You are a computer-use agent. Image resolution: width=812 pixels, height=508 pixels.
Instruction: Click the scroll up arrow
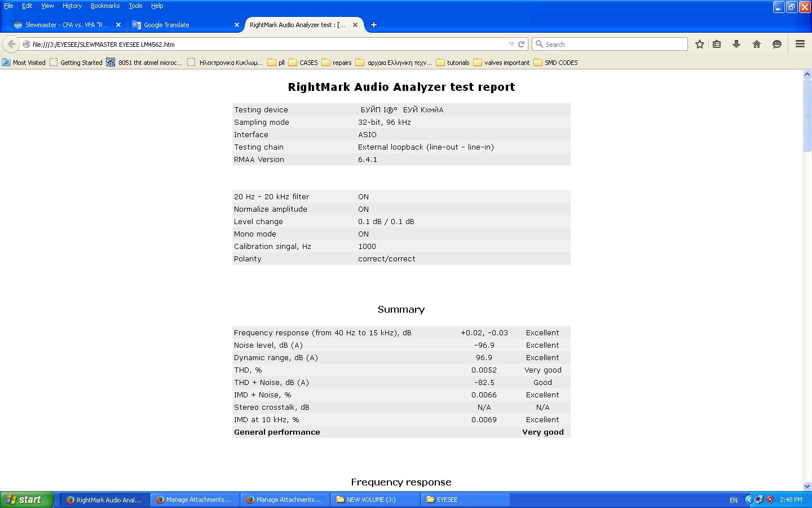click(x=807, y=75)
